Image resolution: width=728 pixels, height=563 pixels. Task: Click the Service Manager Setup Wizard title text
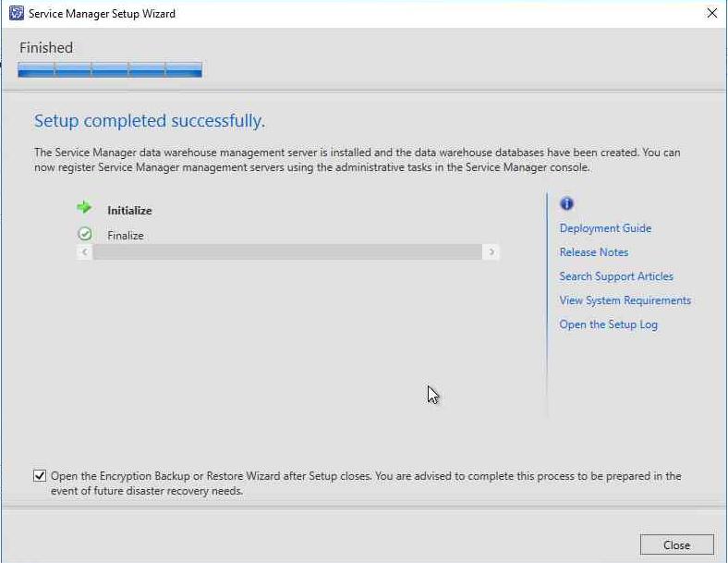tap(102, 14)
